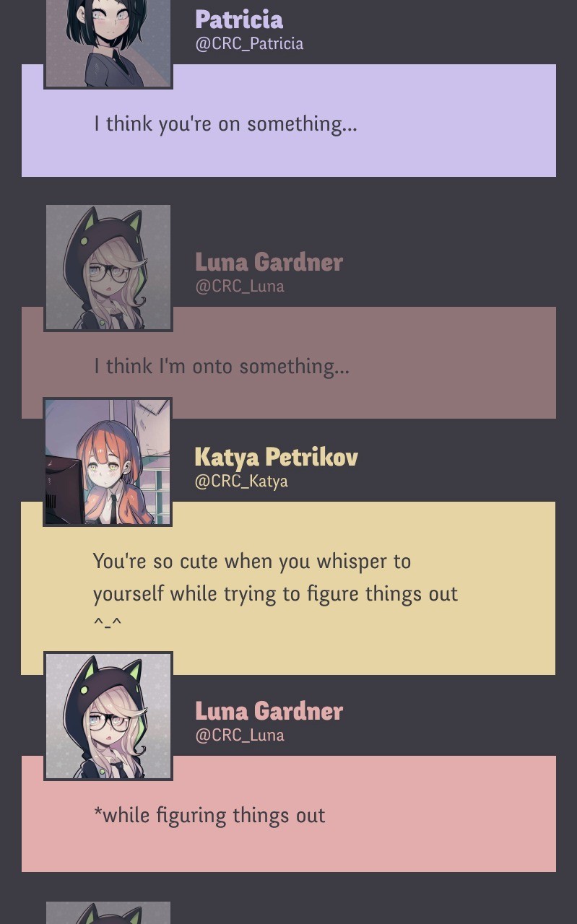Image resolution: width=577 pixels, height=924 pixels.
Task: Click the @CRC_Luna handle above the pink message
Action: pyautogui.click(x=240, y=735)
